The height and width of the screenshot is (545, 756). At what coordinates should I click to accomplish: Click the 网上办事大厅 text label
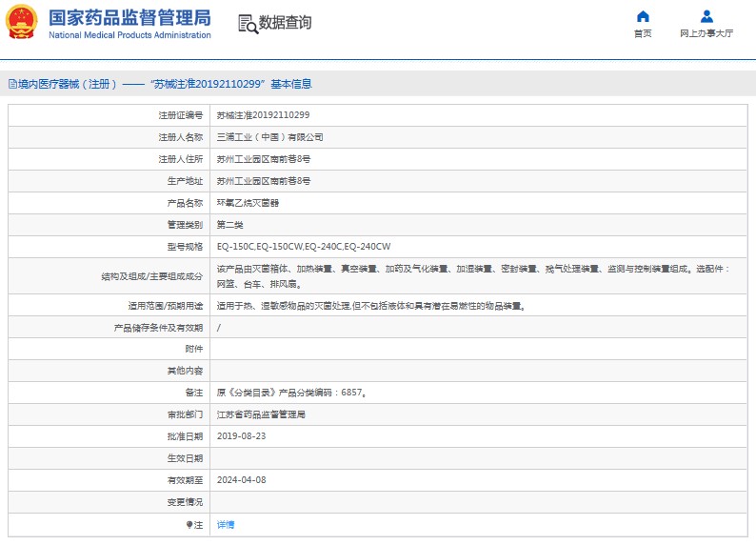[x=706, y=33]
